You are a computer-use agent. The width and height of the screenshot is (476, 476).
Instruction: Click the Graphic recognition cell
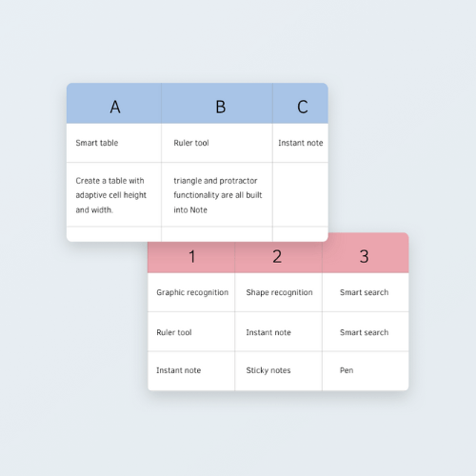point(191,292)
